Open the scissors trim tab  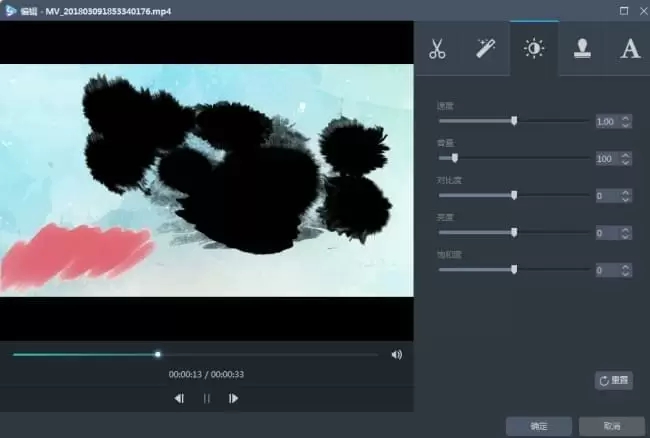[437, 48]
